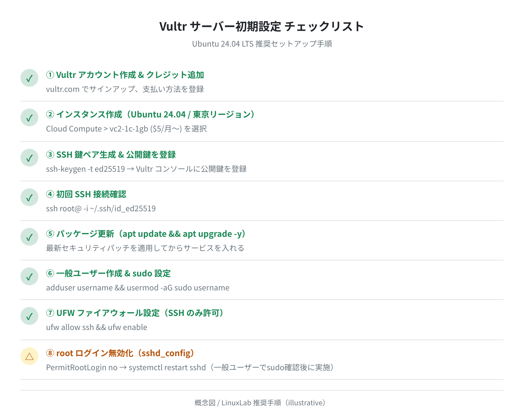Image resolution: width=524 pixels, height=420 pixels.
Task: Click the description starting "ssh-keygen -t ed25519"
Action: [146, 169]
